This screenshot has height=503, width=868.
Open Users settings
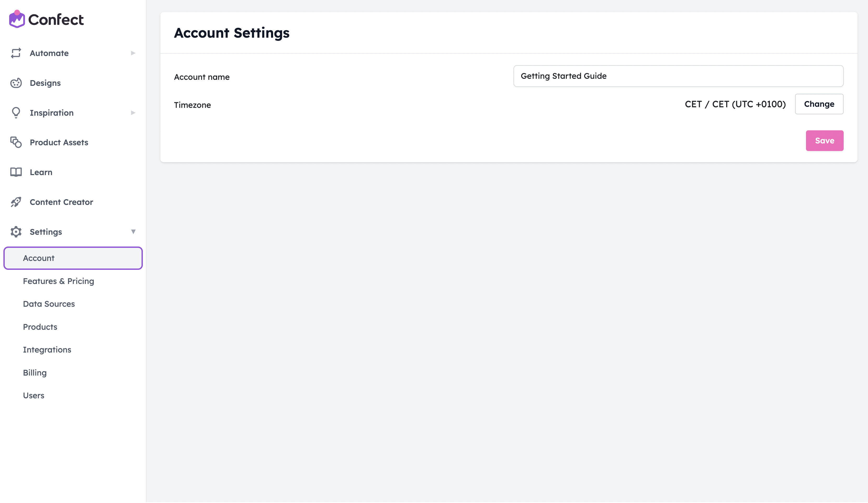[33, 396]
